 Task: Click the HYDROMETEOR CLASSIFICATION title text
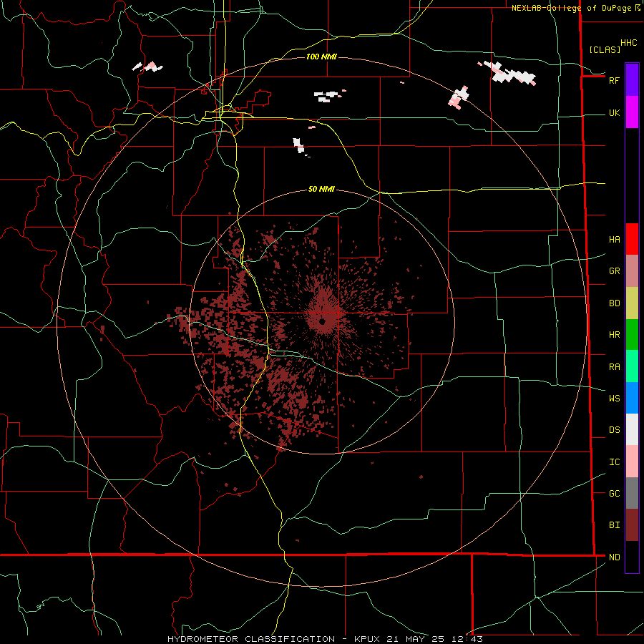(x=255, y=639)
